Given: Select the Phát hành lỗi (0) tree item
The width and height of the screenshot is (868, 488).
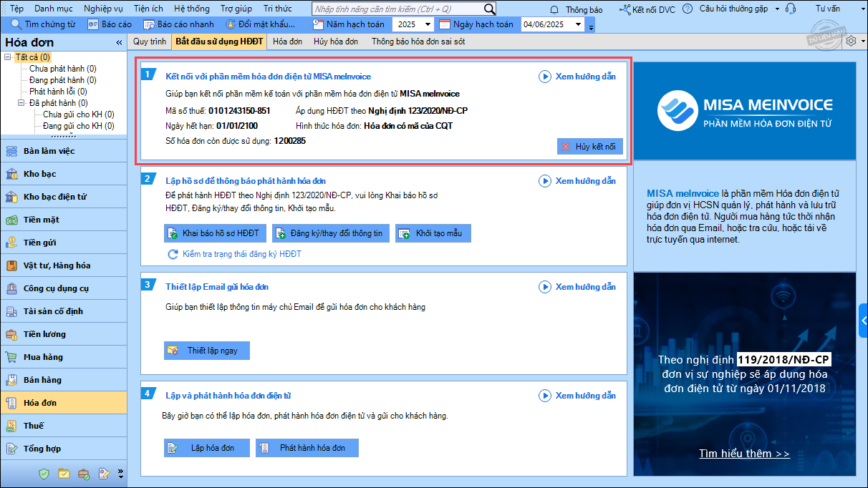Looking at the screenshot, I should click(x=58, y=92).
